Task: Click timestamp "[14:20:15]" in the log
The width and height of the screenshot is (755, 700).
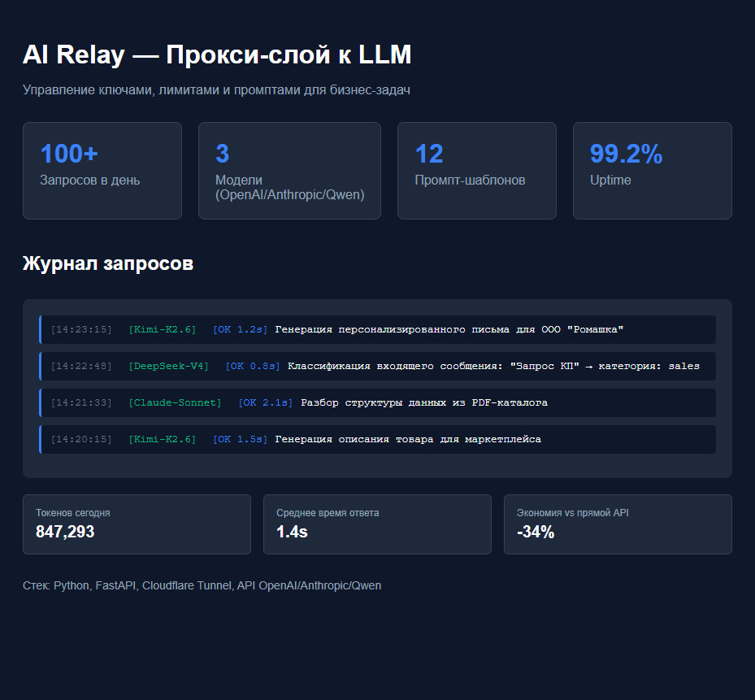Action: click(81, 439)
